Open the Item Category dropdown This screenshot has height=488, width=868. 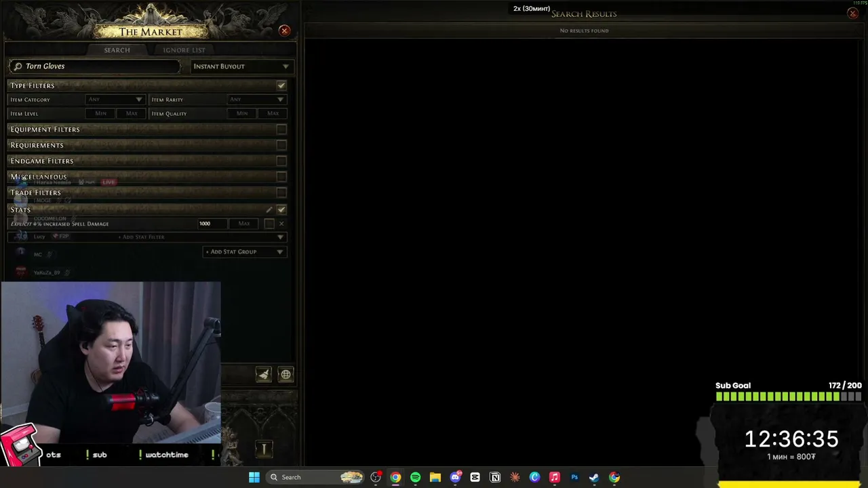115,100
